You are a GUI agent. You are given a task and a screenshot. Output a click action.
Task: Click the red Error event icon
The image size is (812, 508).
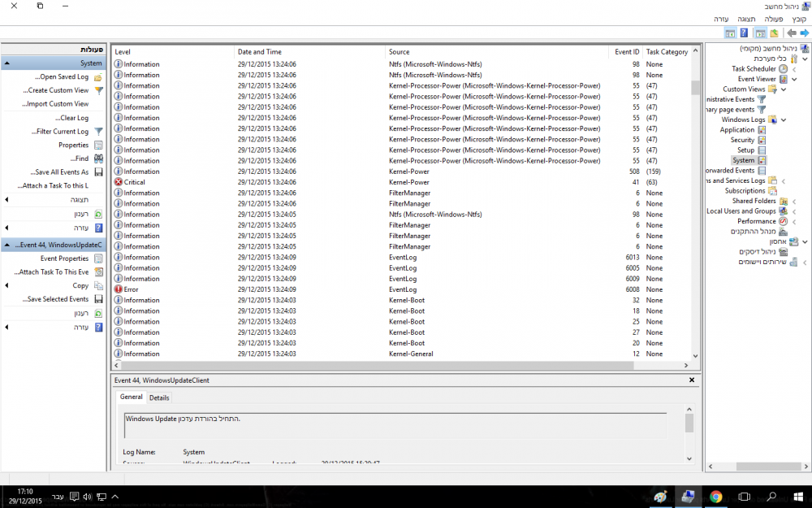(118, 289)
